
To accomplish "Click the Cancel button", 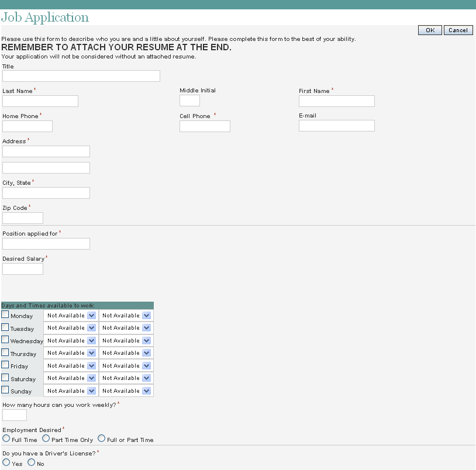I will coord(458,30).
